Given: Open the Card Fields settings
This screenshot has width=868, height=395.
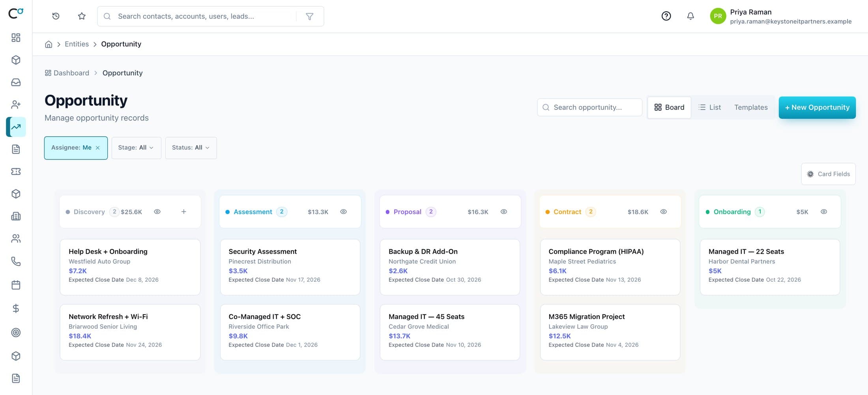Looking at the screenshot, I should click(828, 174).
